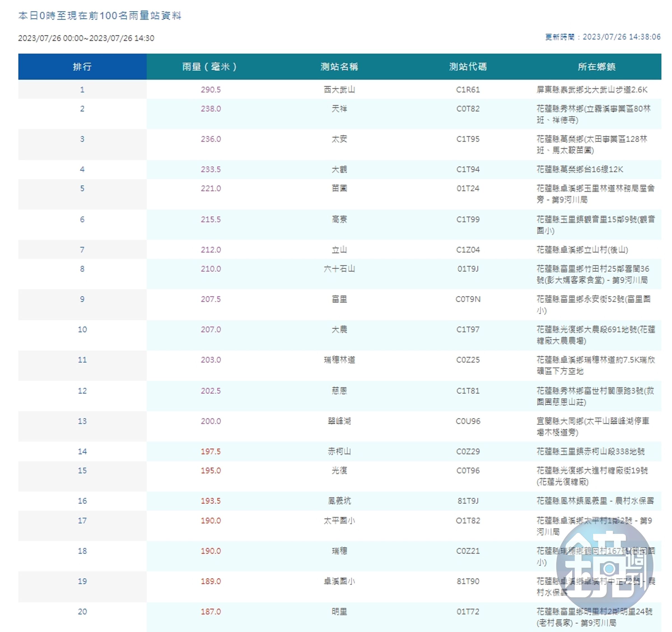Click station code 01T9J
The height and width of the screenshot is (632, 672).
468,269
